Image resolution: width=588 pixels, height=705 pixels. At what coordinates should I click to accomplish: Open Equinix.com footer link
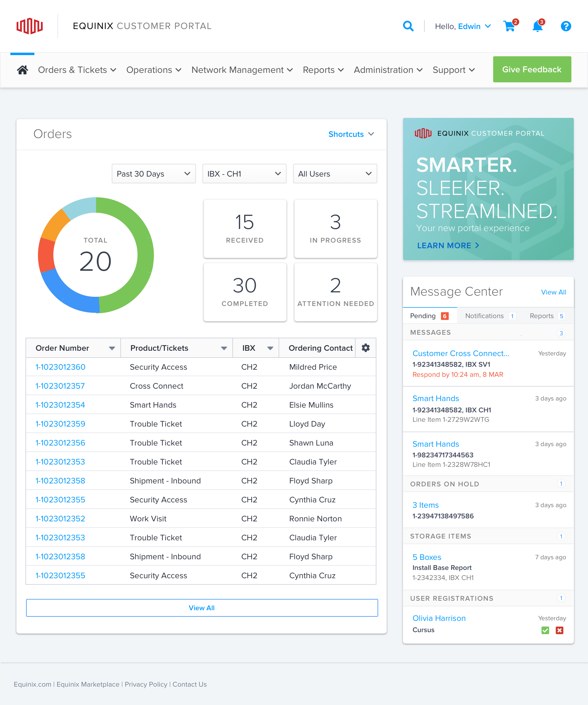click(x=33, y=684)
